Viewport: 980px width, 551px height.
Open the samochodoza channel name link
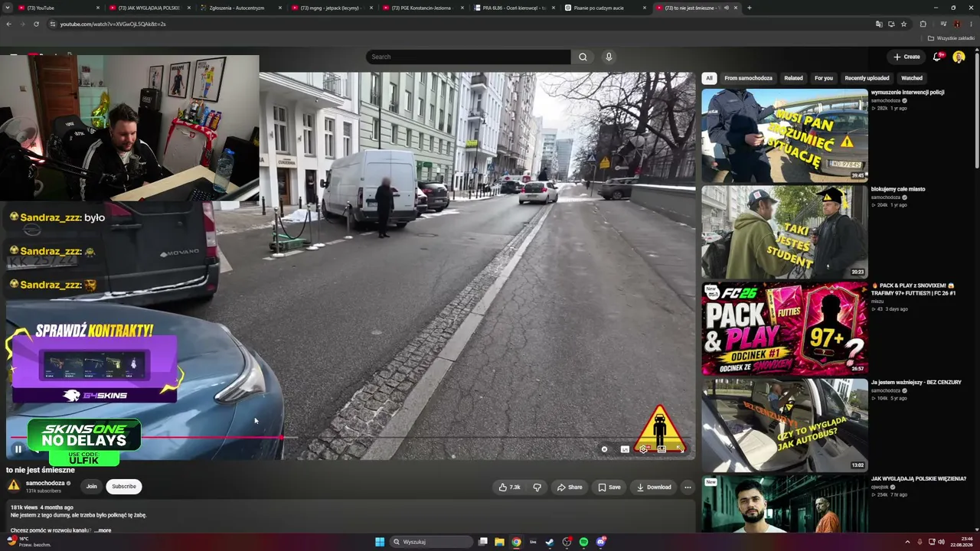45,483
